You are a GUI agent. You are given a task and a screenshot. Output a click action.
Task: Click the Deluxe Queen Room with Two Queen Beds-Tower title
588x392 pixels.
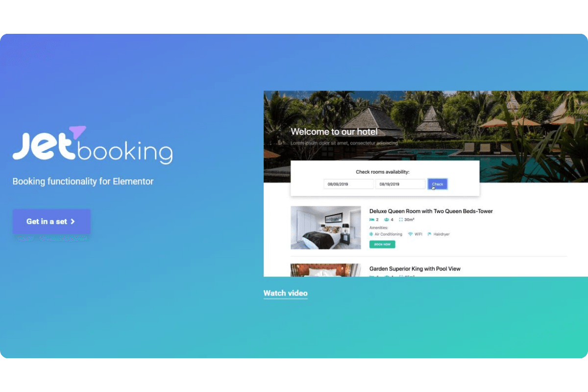431,211
